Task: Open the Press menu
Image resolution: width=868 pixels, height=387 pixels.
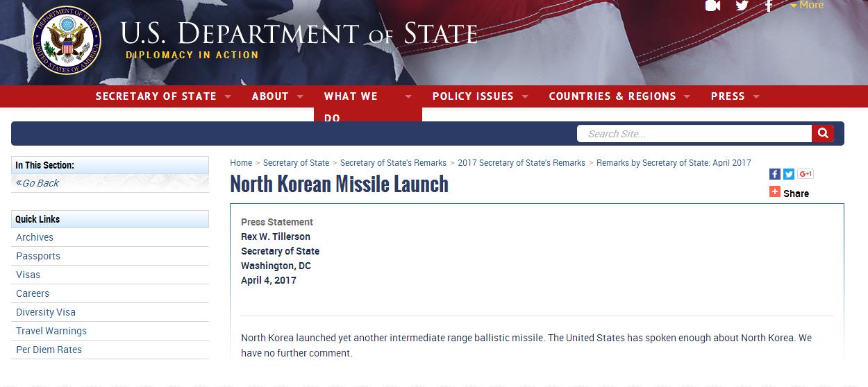Action: [x=735, y=96]
